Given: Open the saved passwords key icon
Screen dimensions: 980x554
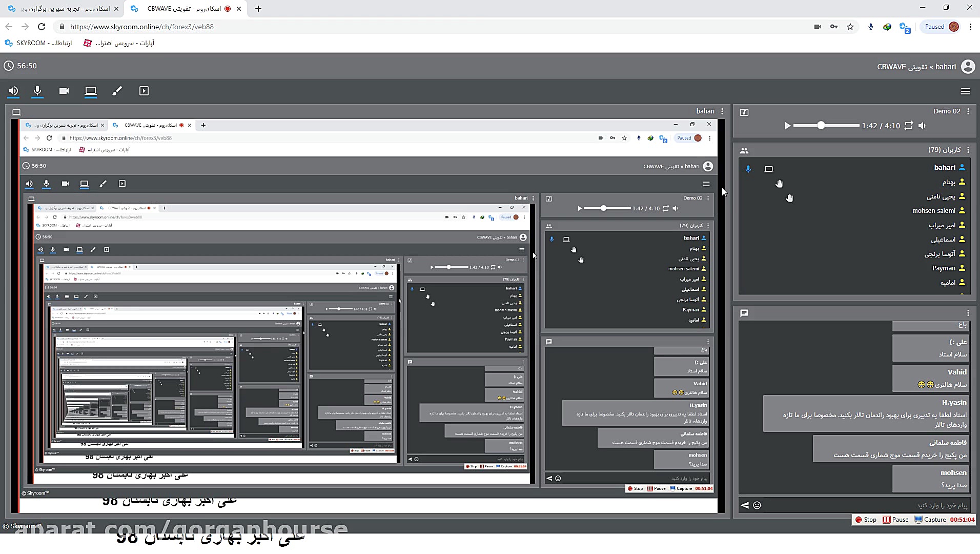Looking at the screenshot, I should pos(834,27).
